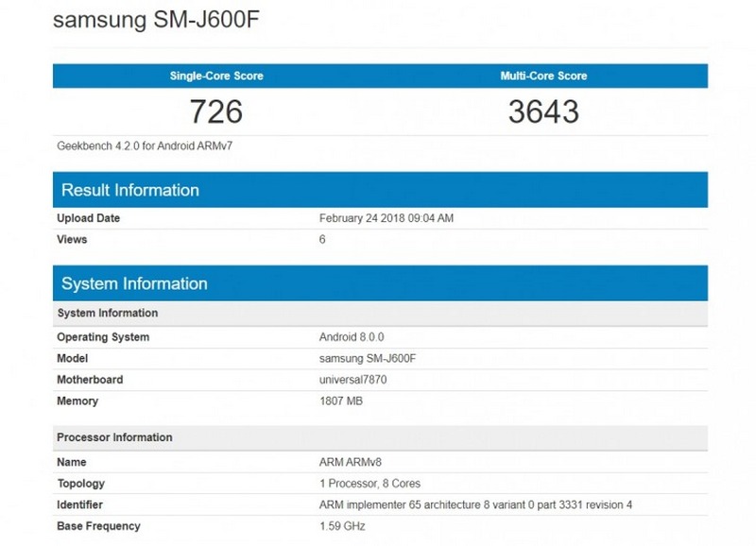Select the Operating System Android 8.0.0 value
Screen dimensions: 756x546
(351, 335)
